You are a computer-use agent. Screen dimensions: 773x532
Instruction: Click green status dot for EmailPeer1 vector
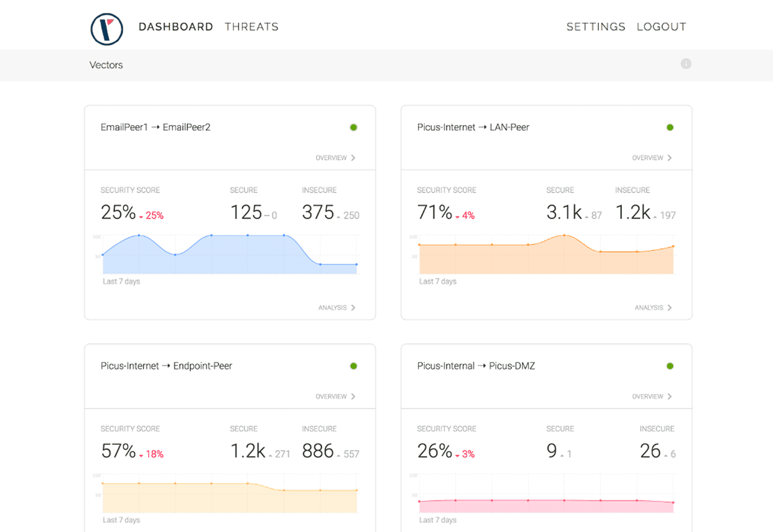coord(354,128)
